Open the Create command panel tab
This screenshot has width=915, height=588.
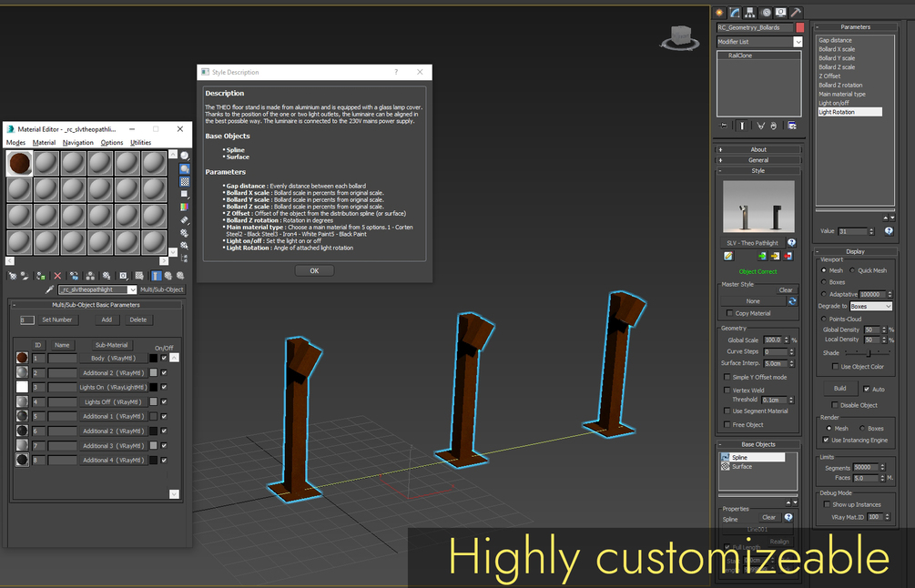tap(719, 12)
